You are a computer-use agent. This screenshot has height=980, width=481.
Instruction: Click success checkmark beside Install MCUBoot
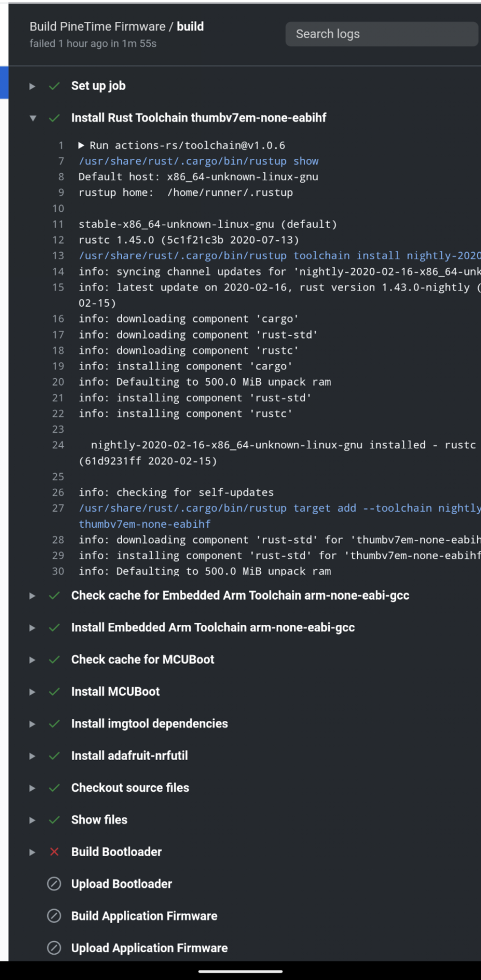tap(54, 691)
